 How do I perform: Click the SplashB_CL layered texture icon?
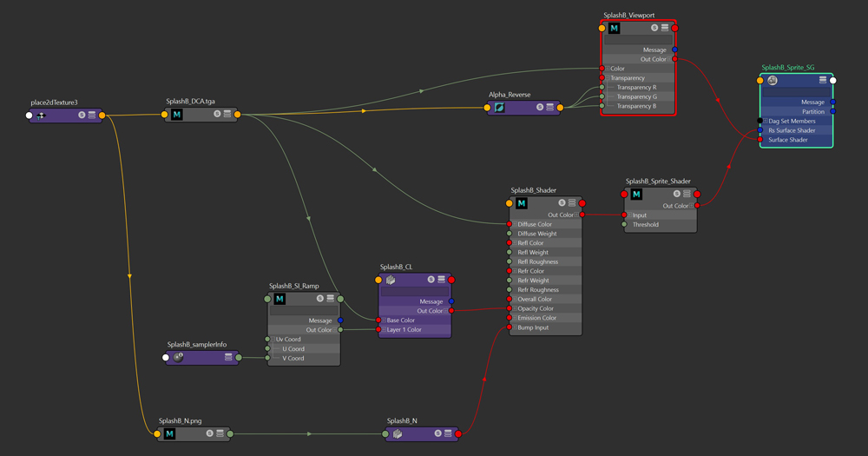pyautogui.click(x=391, y=281)
